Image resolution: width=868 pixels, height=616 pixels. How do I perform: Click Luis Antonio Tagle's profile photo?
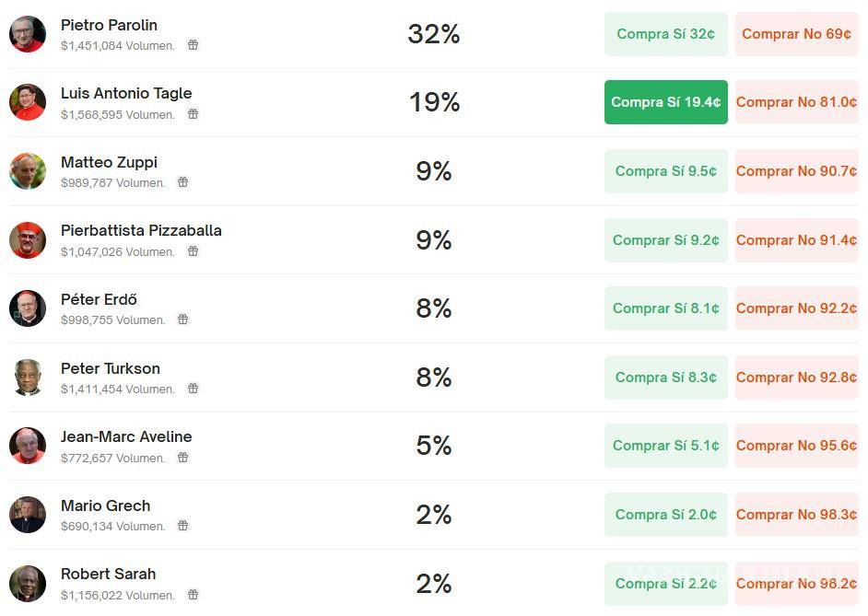tap(28, 102)
